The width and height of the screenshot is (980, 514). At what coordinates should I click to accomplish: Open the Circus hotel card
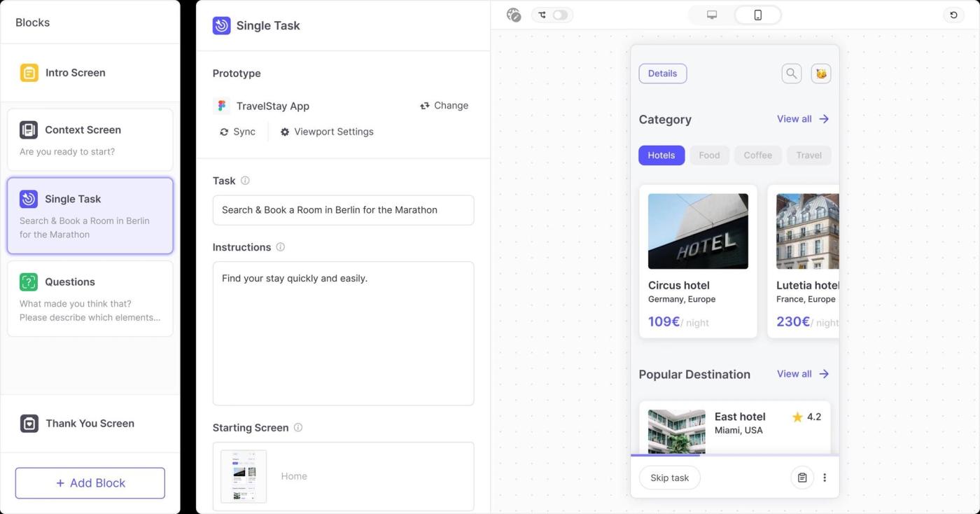coord(698,261)
